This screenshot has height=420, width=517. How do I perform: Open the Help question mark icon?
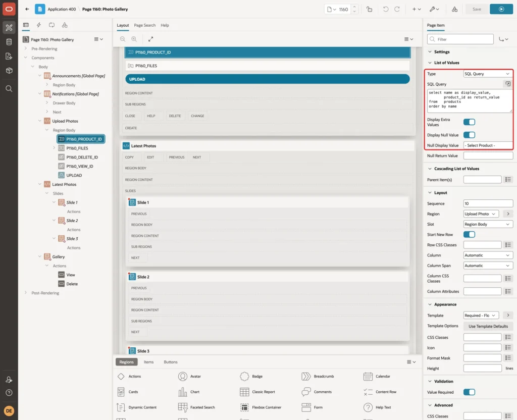pos(9,393)
